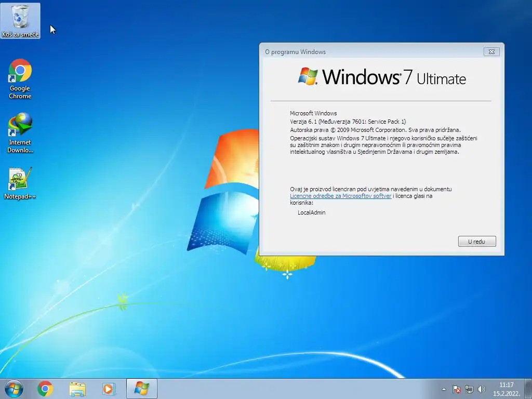Select the Google Chrome desktop shortcut
Viewport: 532px width, 399px height.
pyautogui.click(x=20, y=79)
